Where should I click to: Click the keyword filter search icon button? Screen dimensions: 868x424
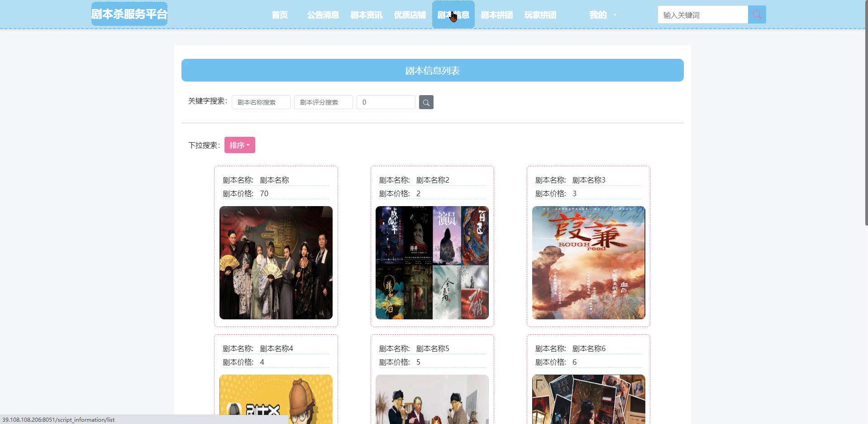pyautogui.click(x=426, y=102)
